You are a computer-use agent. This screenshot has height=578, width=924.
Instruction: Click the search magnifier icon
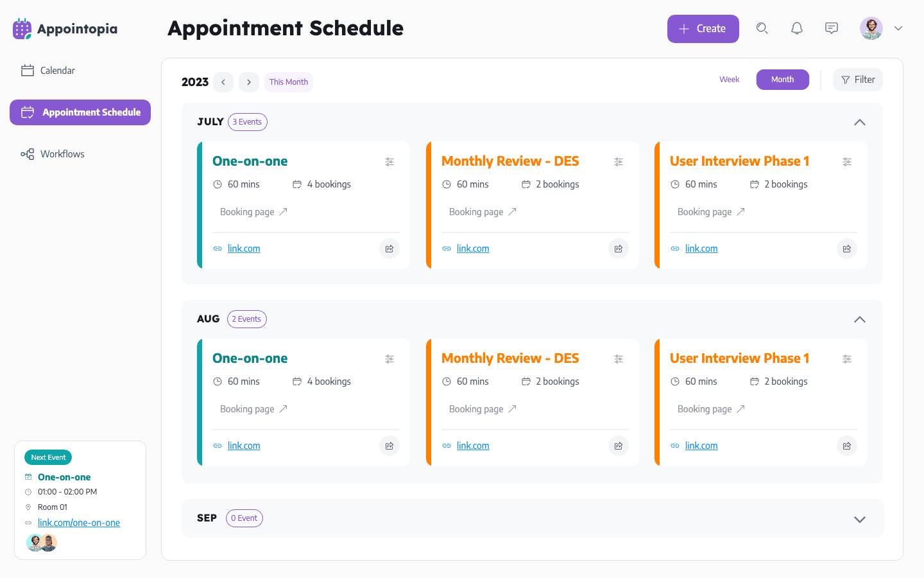pos(762,28)
